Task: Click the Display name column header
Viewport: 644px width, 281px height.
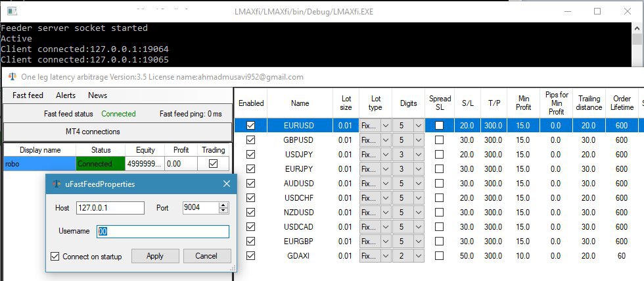Action: coord(40,150)
